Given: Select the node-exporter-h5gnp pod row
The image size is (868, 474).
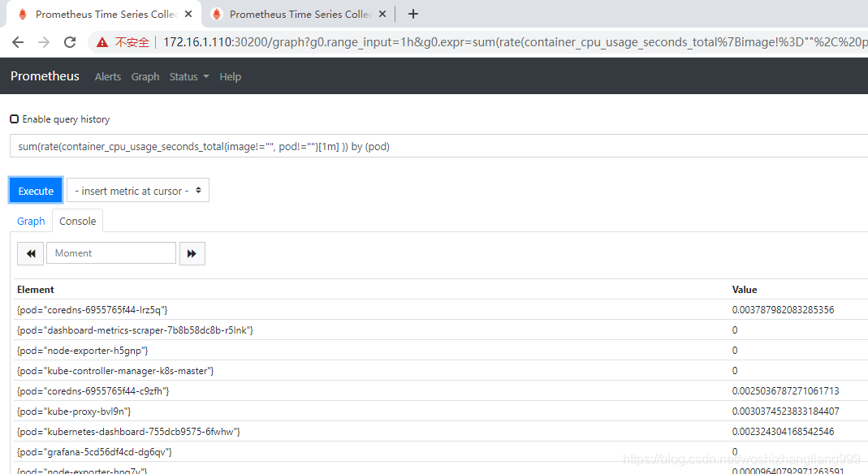Looking at the screenshot, I should [441, 350].
